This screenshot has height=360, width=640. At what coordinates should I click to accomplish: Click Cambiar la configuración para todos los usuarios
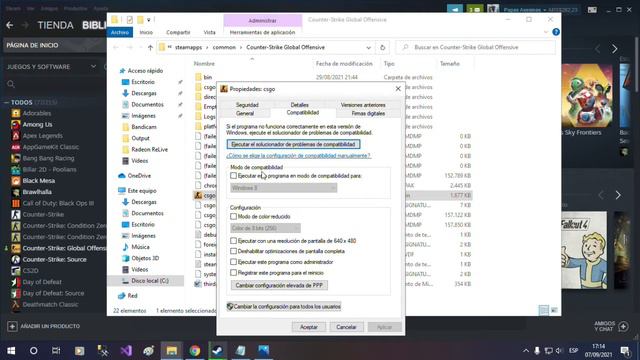point(284,306)
